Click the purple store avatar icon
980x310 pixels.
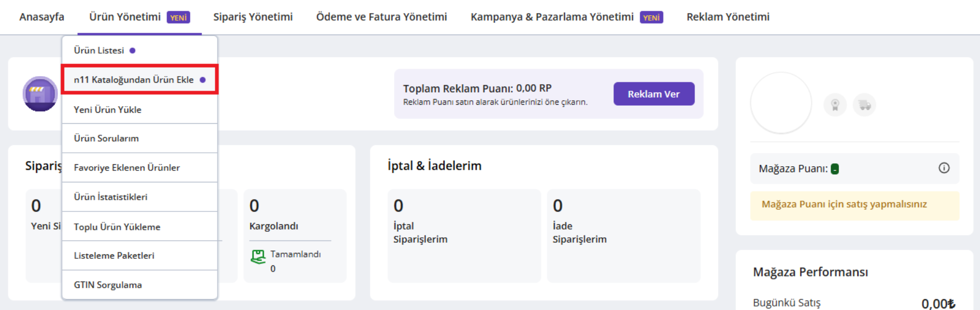40,94
